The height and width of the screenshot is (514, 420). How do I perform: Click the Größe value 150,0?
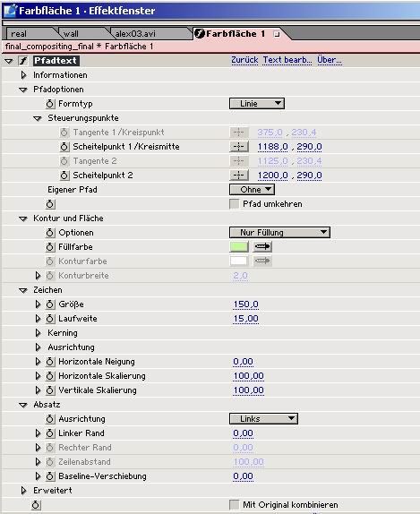click(x=245, y=304)
